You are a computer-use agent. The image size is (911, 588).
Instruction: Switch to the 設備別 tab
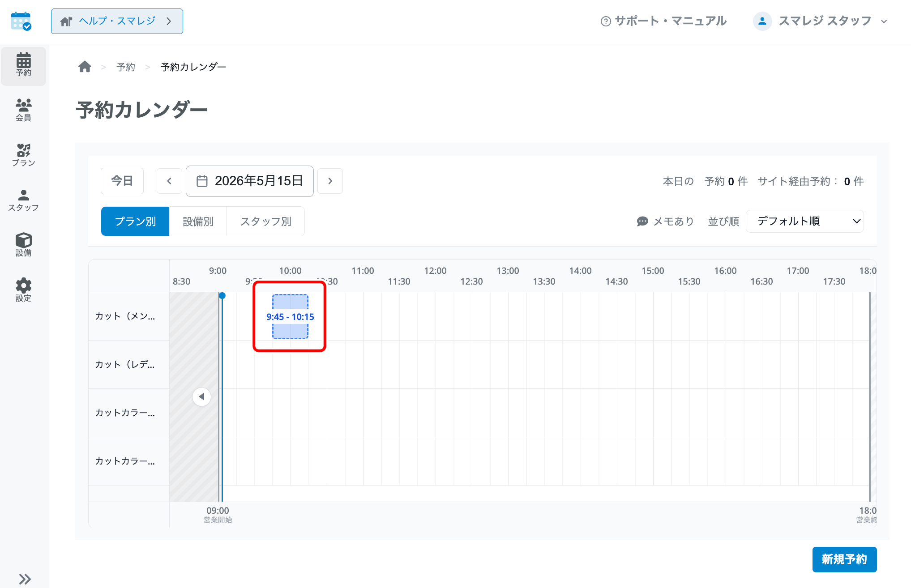198,221
